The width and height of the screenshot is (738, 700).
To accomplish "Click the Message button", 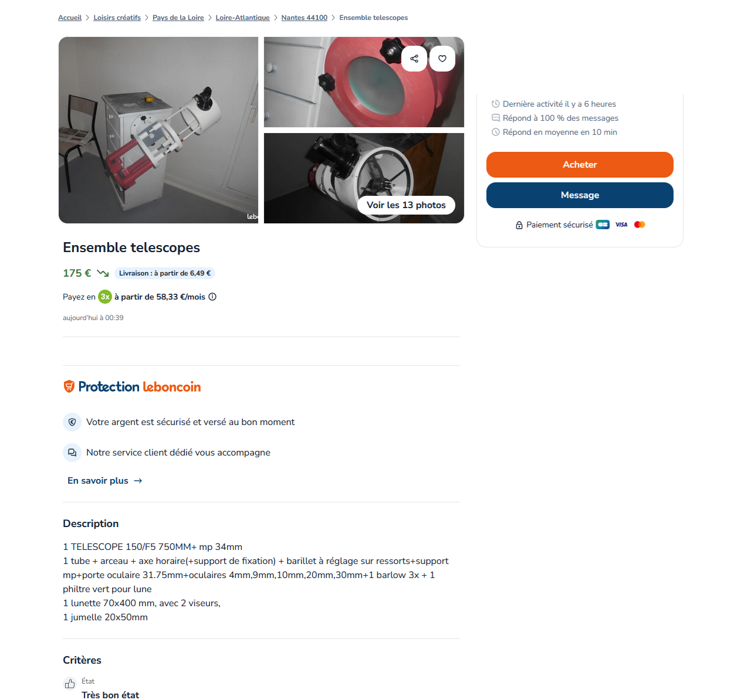I will click(x=580, y=195).
